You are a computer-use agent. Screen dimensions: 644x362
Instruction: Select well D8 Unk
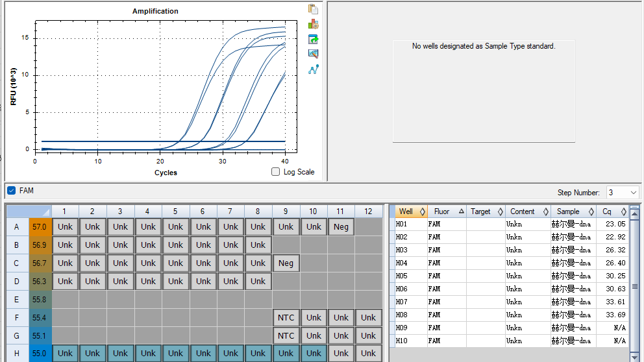(x=258, y=281)
